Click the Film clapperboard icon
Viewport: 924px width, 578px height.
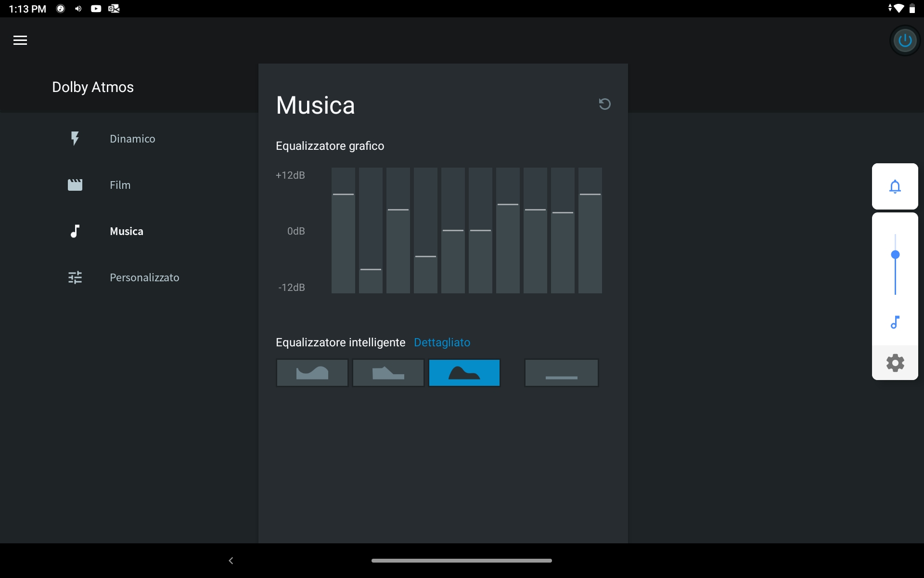pos(75,185)
